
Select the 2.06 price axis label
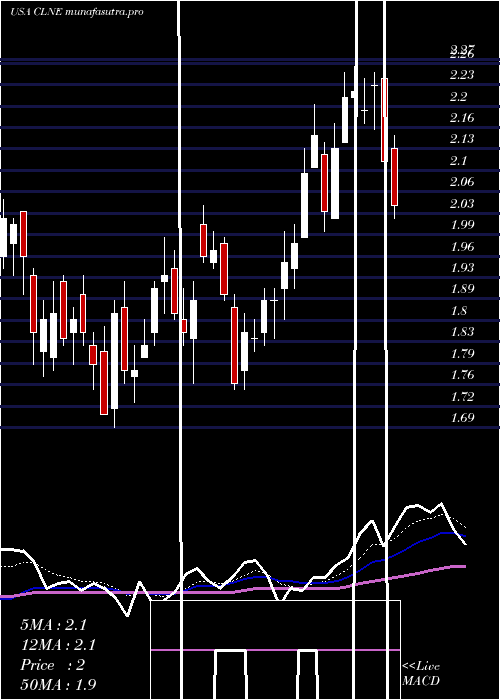point(462,182)
